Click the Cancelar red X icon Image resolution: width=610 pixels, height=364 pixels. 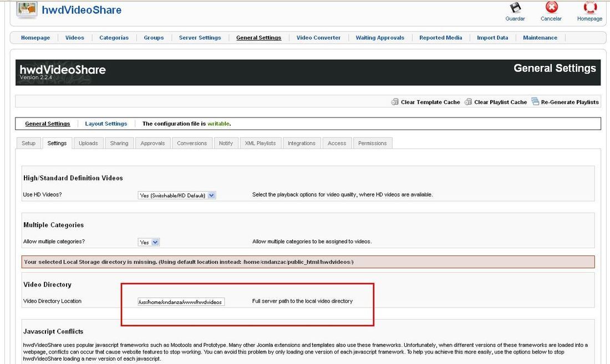[x=551, y=7]
